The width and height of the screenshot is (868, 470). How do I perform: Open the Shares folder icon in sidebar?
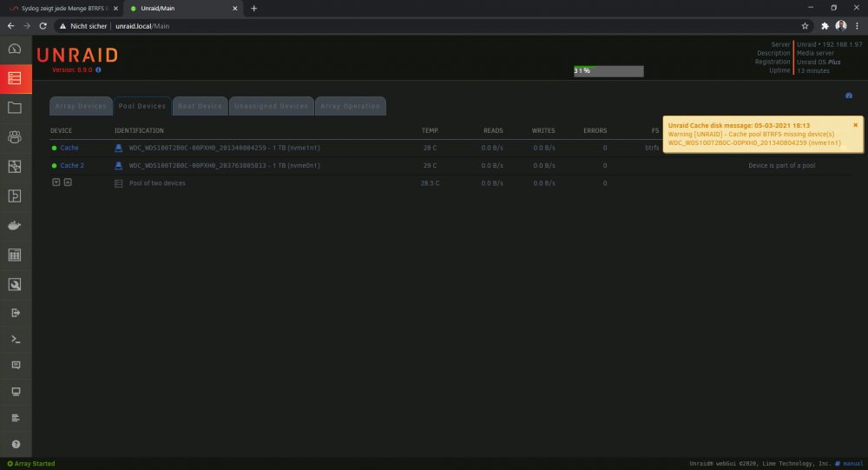tap(15, 108)
